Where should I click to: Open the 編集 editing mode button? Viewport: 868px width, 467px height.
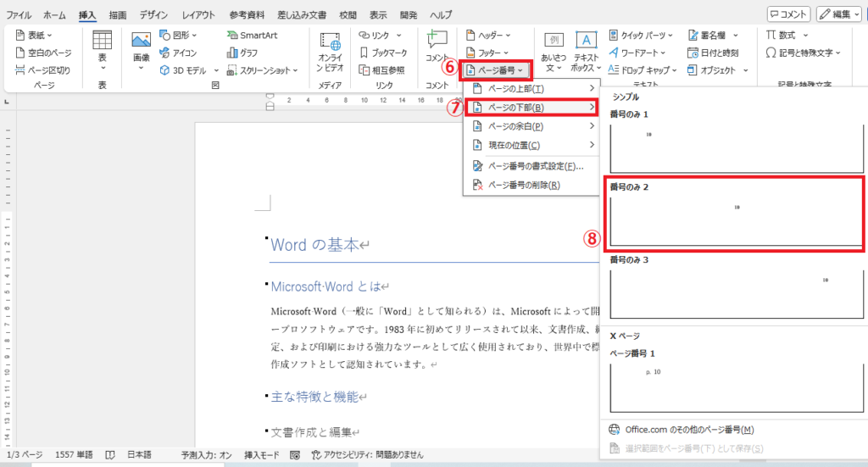coord(838,14)
